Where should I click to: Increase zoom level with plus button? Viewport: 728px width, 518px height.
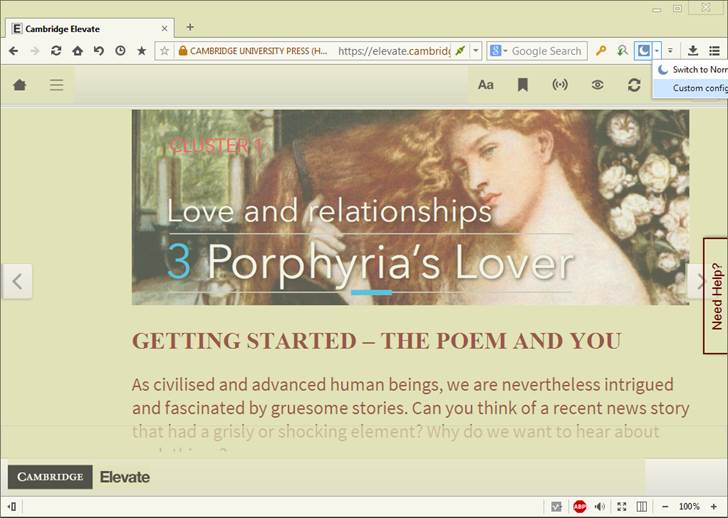point(714,507)
